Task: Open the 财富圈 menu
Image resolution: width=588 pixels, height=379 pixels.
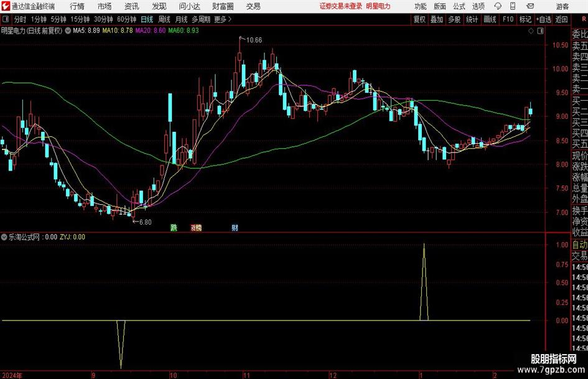Action: pyautogui.click(x=223, y=6)
